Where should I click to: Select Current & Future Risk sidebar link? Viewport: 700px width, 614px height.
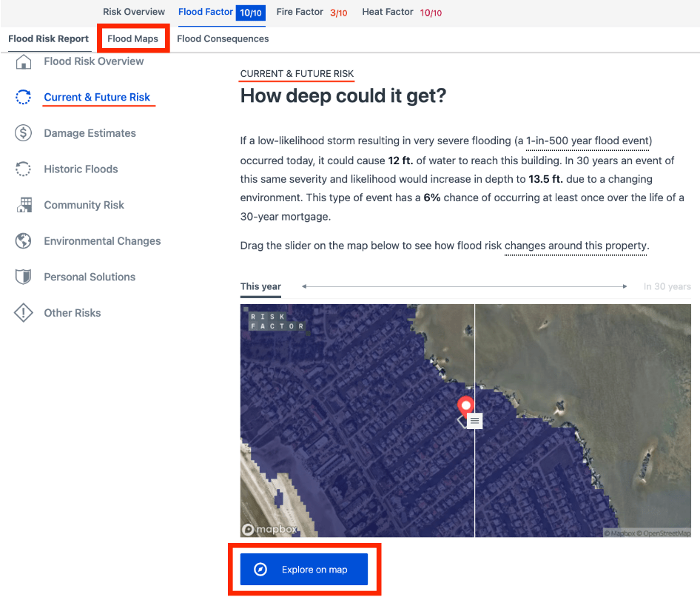pos(97,97)
